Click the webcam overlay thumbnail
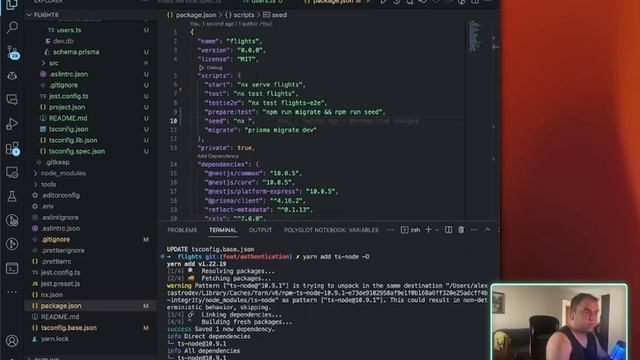Image resolution: width=640 pixels, height=360 pixels. [559, 322]
